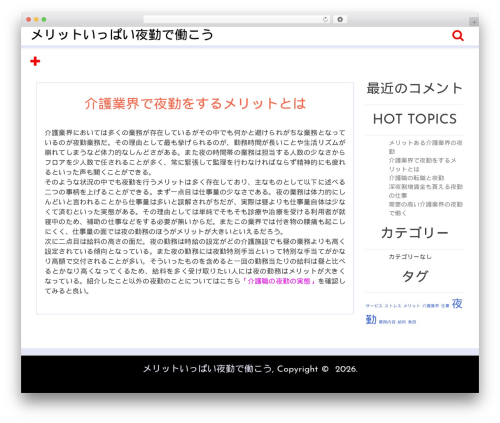Expand the red plus menu icon
This screenshot has width=500, height=423.
coord(35,61)
